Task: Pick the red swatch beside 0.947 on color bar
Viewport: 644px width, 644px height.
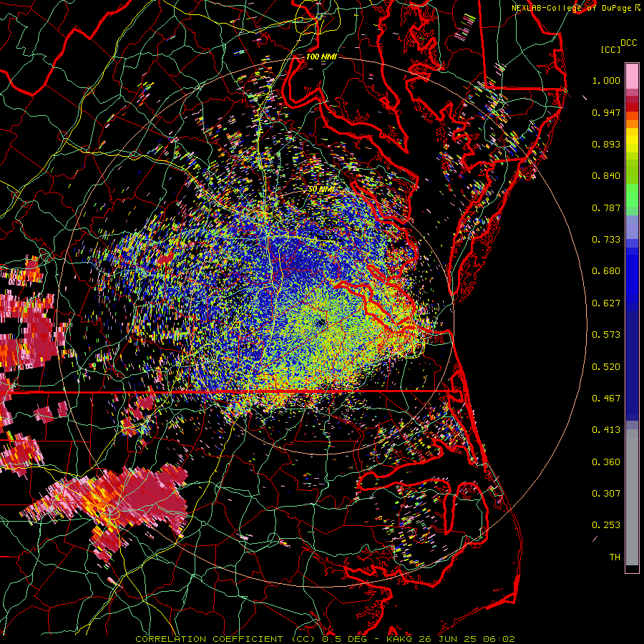Action: click(x=632, y=107)
